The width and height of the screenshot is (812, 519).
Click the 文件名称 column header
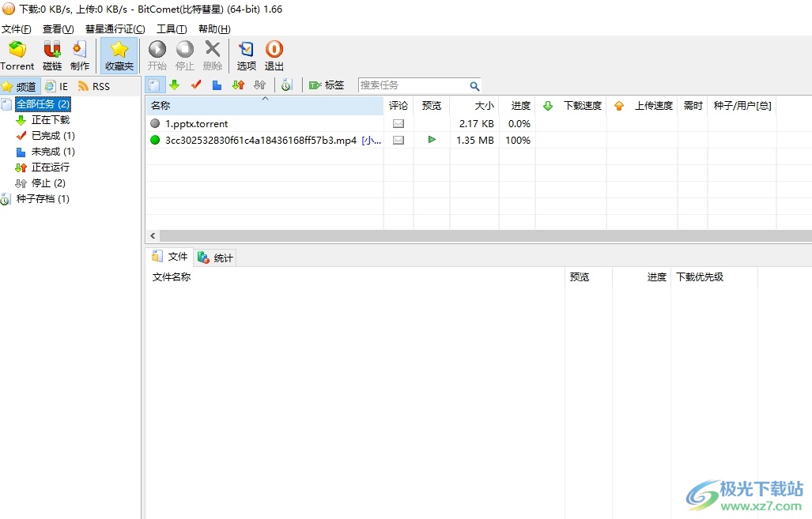(x=355, y=277)
